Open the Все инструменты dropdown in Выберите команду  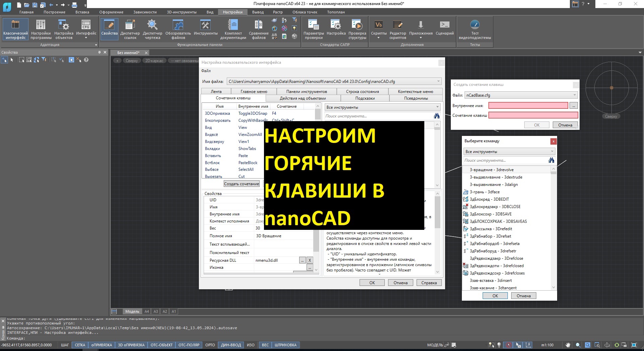point(508,151)
